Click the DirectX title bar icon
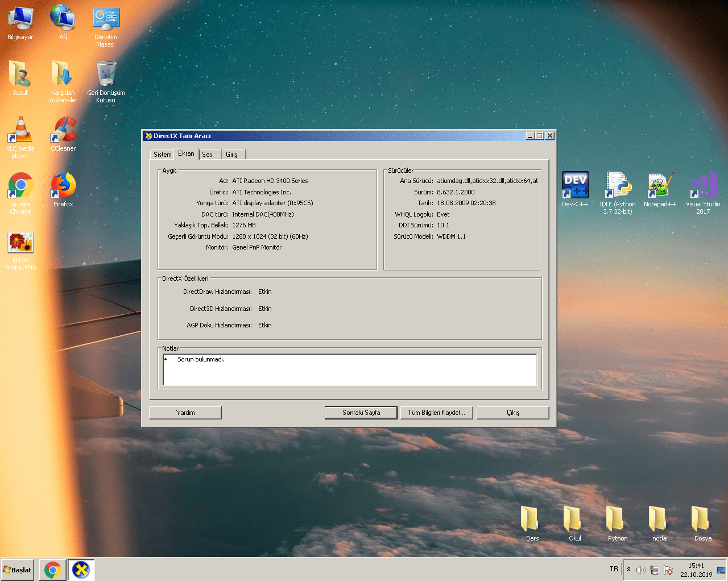The height and width of the screenshot is (582, 728). point(148,136)
